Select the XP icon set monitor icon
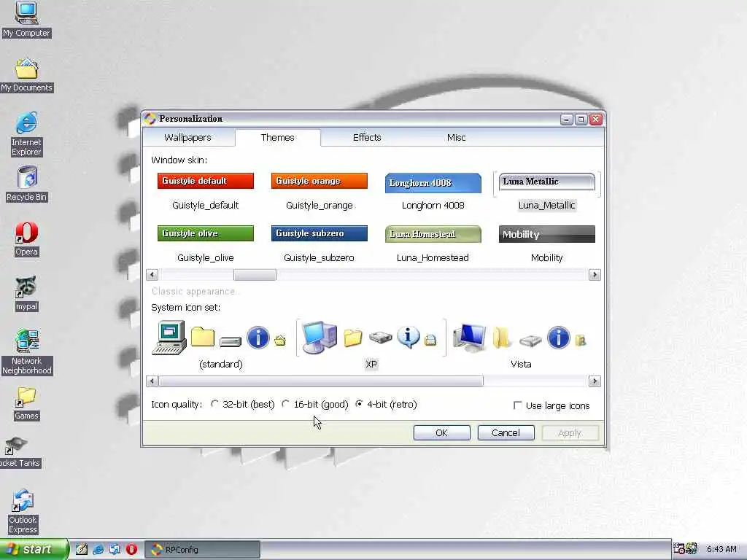The width and height of the screenshot is (747, 560). pos(320,337)
